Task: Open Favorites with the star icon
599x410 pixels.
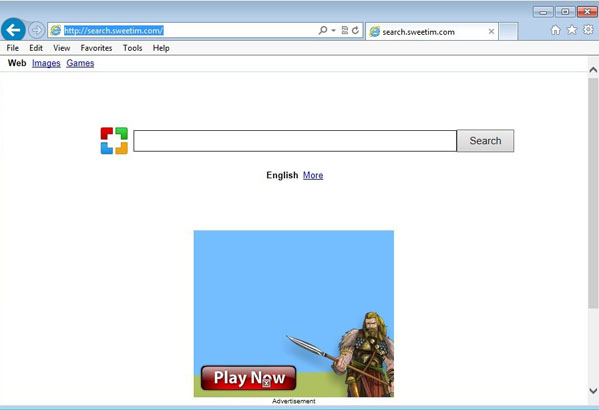Action: [572, 29]
